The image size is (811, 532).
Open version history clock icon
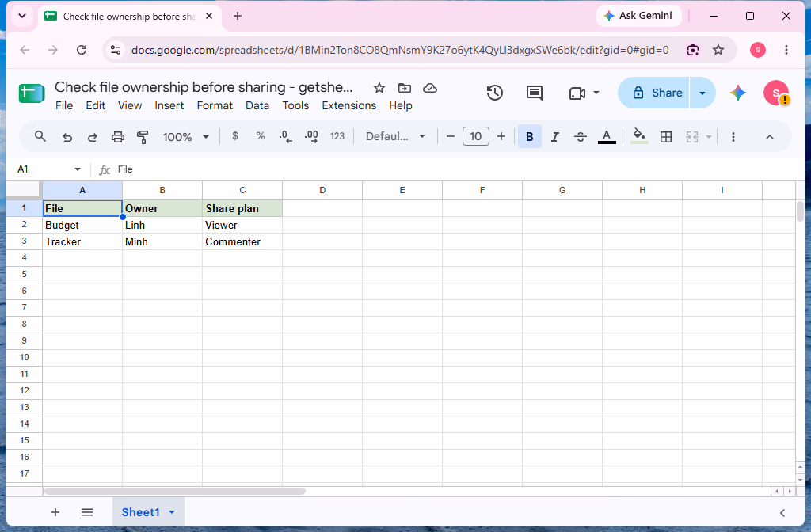[x=494, y=93]
